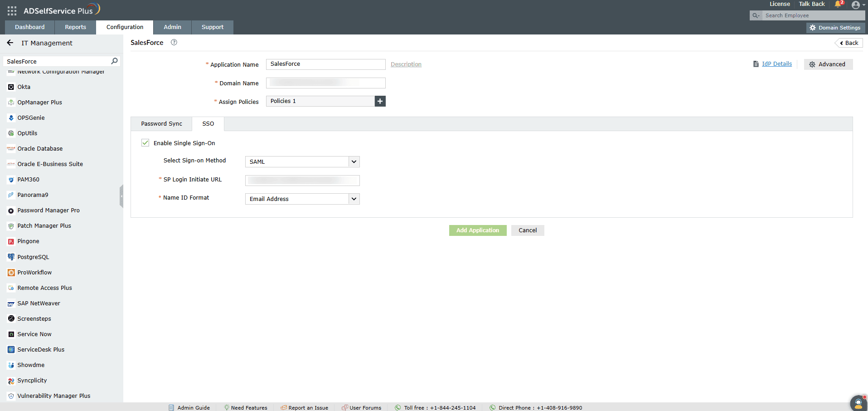The image size is (868, 411).
Task: Open the SSO tab
Action: pos(208,124)
